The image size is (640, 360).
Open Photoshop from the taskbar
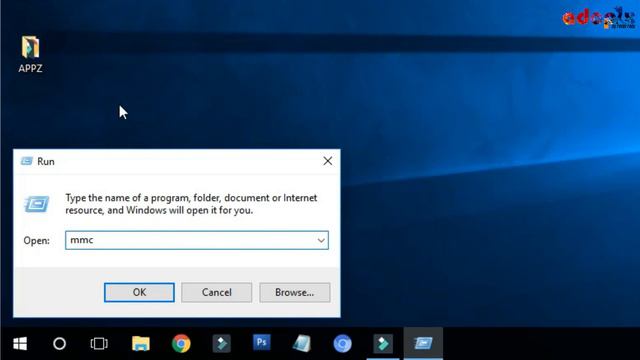[262, 343]
